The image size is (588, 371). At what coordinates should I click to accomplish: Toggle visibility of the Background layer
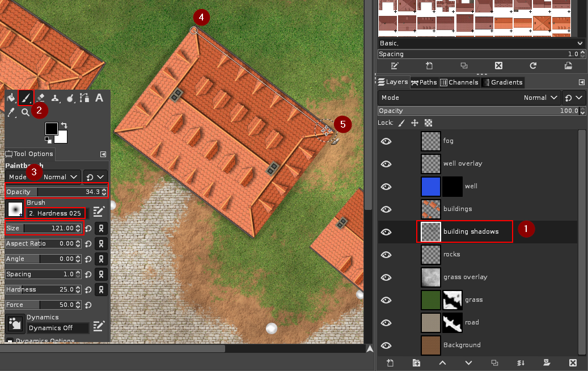pyautogui.click(x=386, y=345)
